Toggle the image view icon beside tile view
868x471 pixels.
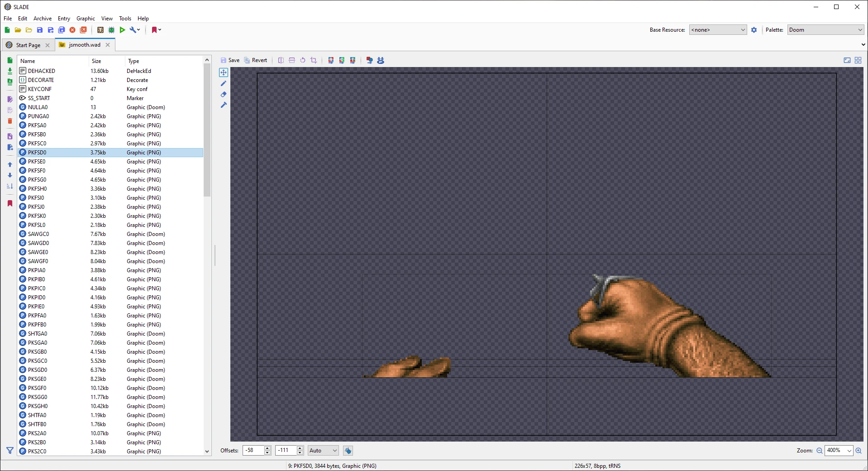[847, 60]
